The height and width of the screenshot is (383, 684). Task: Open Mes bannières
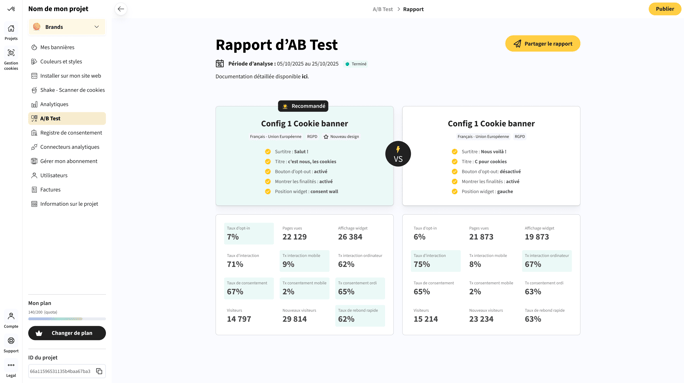point(57,47)
